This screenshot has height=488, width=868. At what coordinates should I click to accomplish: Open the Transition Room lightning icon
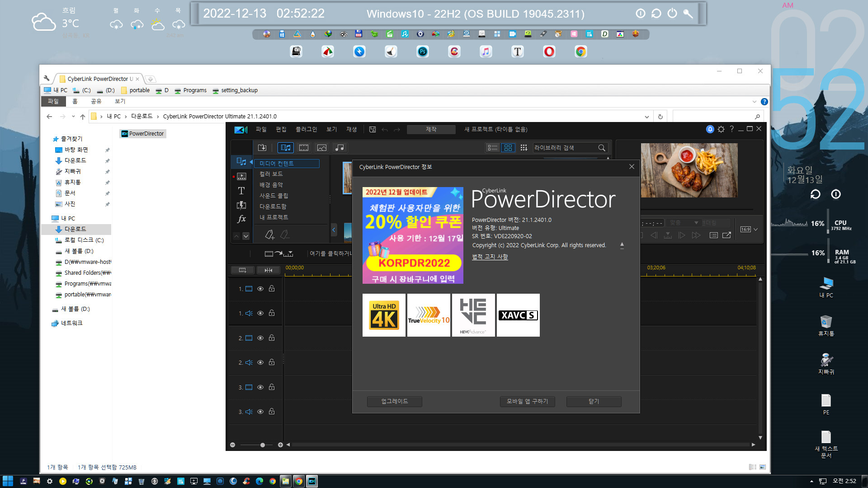(x=241, y=205)
